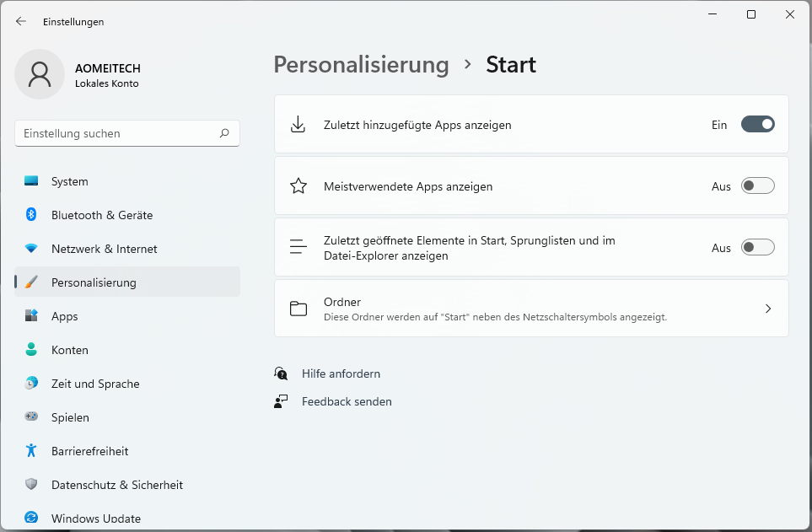
Task: Click the search magnifier icon
Action: click(224, 133)
